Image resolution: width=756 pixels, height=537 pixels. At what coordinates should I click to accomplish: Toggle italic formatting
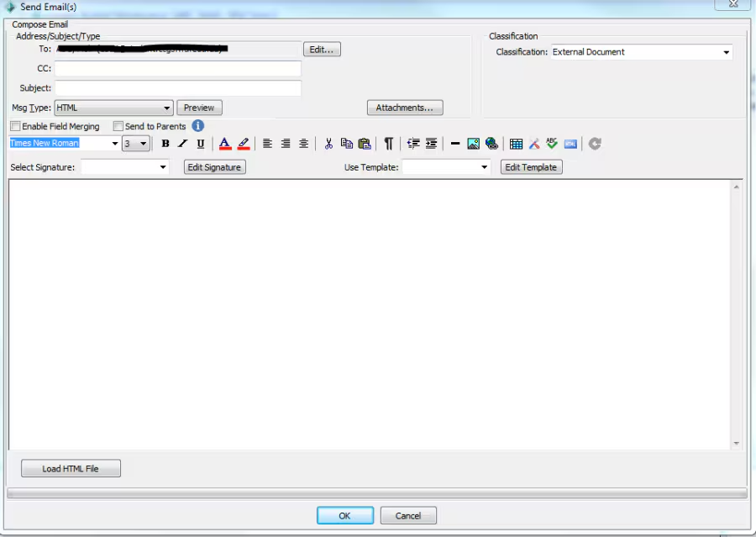point(183,144)
